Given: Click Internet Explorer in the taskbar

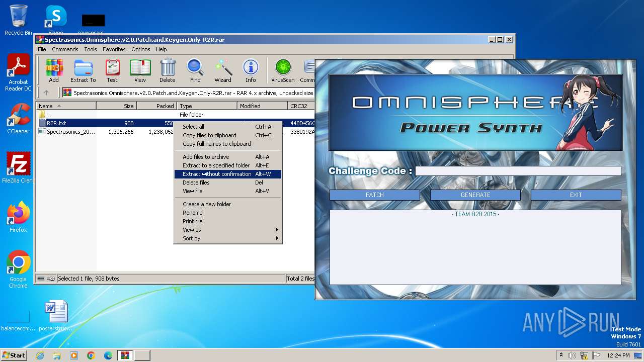Looking at the screenshot, I should pos(40,355).
